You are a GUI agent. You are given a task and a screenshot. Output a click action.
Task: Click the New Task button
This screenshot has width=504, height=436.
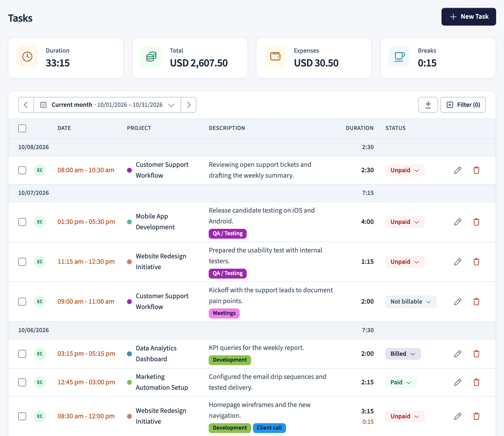point(469,17)
